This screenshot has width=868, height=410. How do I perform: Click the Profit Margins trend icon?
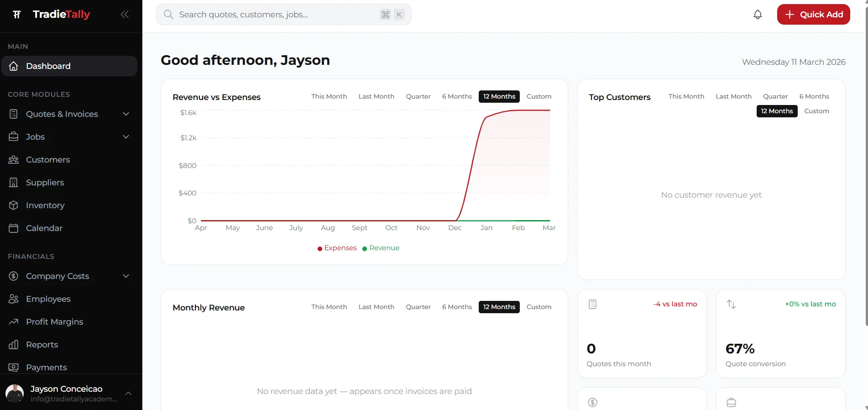click(x=14, y=322)
